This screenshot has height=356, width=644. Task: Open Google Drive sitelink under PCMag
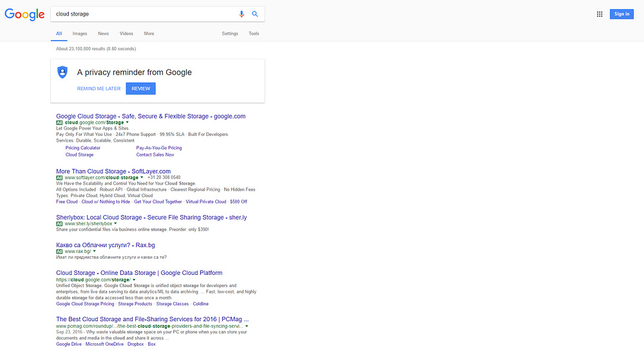pyautogui.click(x=69, y=344)
